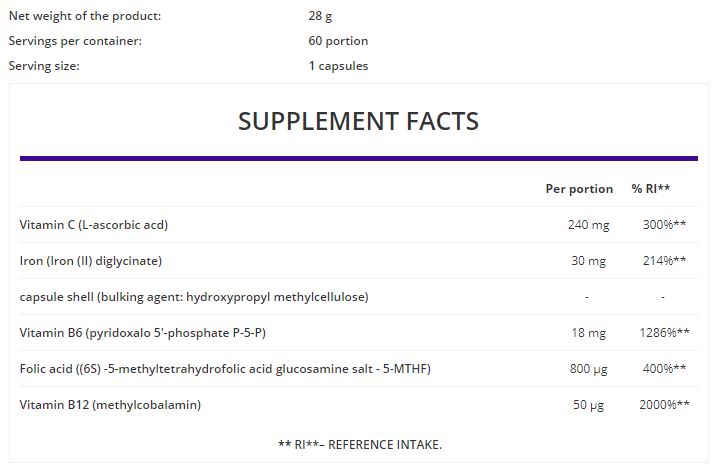
Task: Click the Vitamin B12 (methylcobalamin) label
Action: point(110,405)
